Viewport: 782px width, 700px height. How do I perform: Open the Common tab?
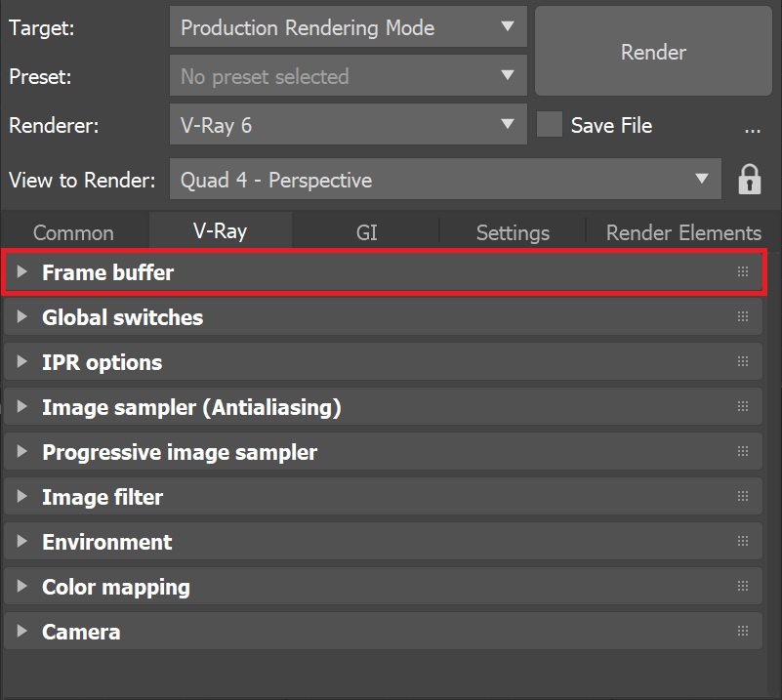73,231
